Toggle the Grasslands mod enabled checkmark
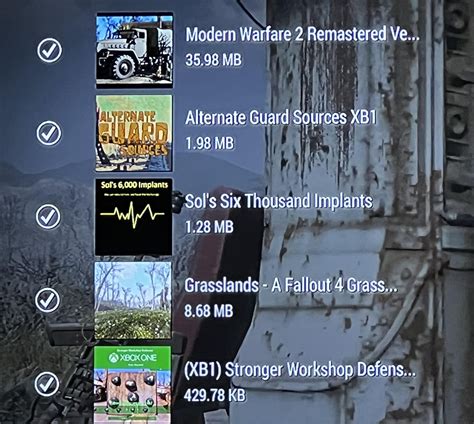The image size is (474, 424). pos(48,300)
